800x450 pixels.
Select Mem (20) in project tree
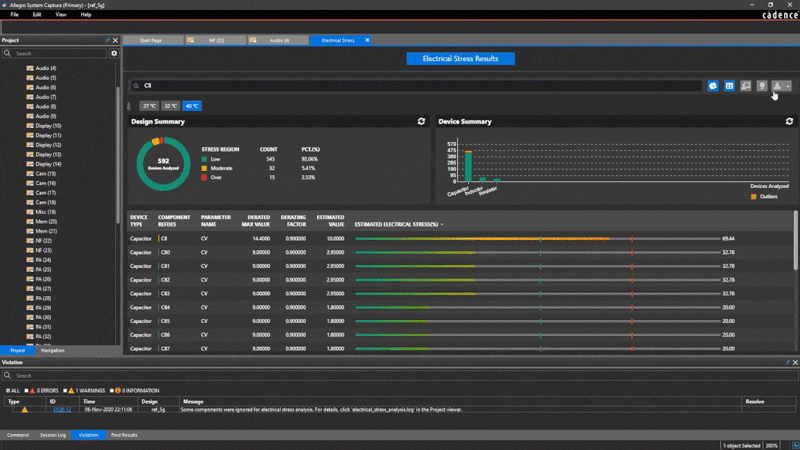(x=46, y=221)
